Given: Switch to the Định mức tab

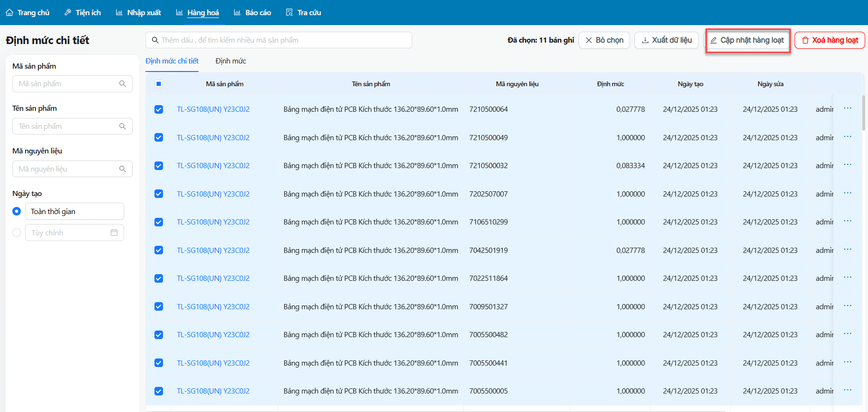Looking at the screenshot, I should pos(231,61).
